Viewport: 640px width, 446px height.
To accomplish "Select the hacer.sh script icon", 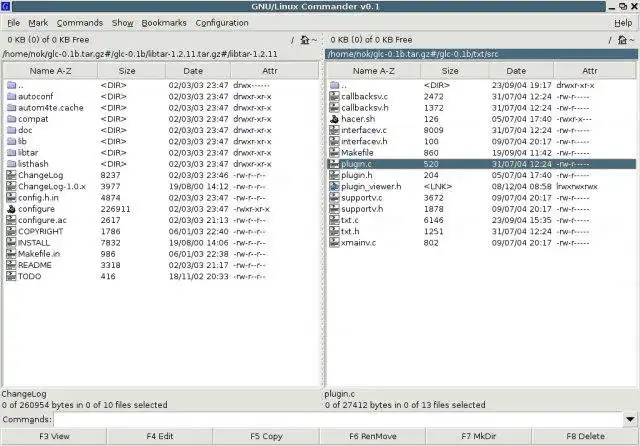I will coord(334,119).
